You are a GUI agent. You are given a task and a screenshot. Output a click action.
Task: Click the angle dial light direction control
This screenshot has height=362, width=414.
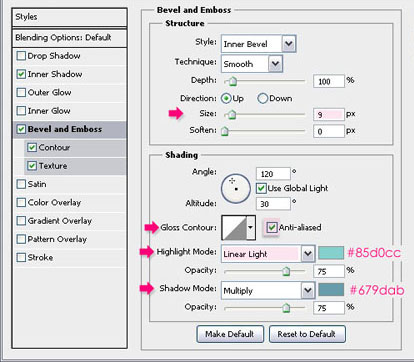[x=236, y=188]
